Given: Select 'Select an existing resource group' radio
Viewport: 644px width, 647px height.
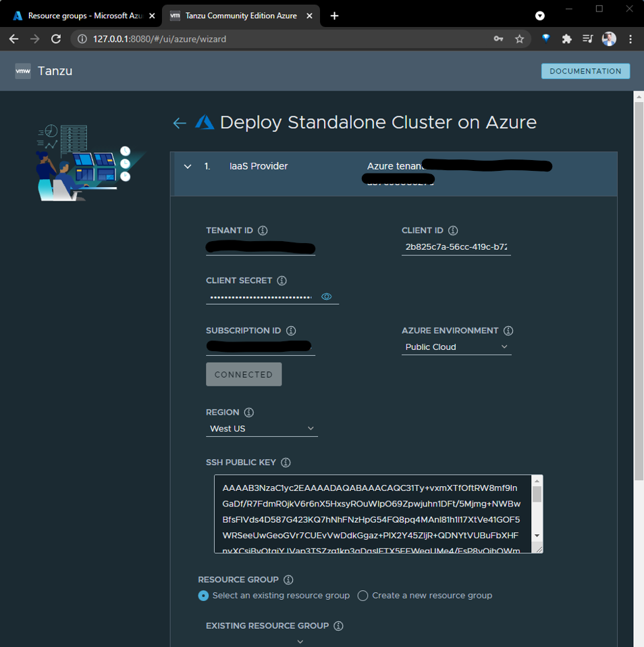Looking at the screenshot, I should 203,596.
